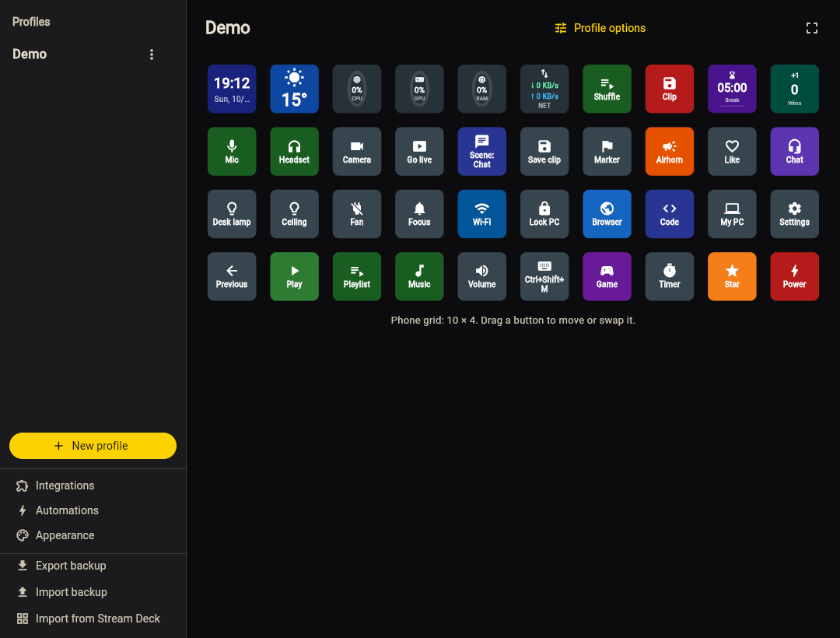Click the Timer stopwatch tile

tap(670, 276)
